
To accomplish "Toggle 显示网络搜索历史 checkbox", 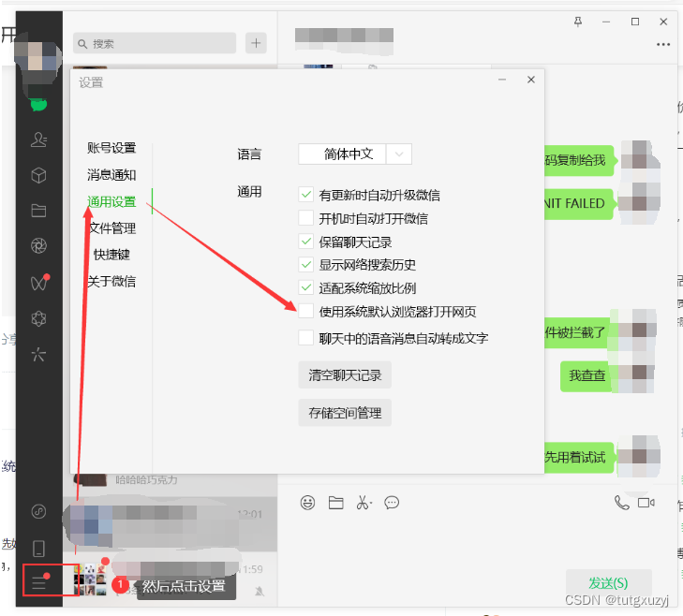I will tap(306, 264).
